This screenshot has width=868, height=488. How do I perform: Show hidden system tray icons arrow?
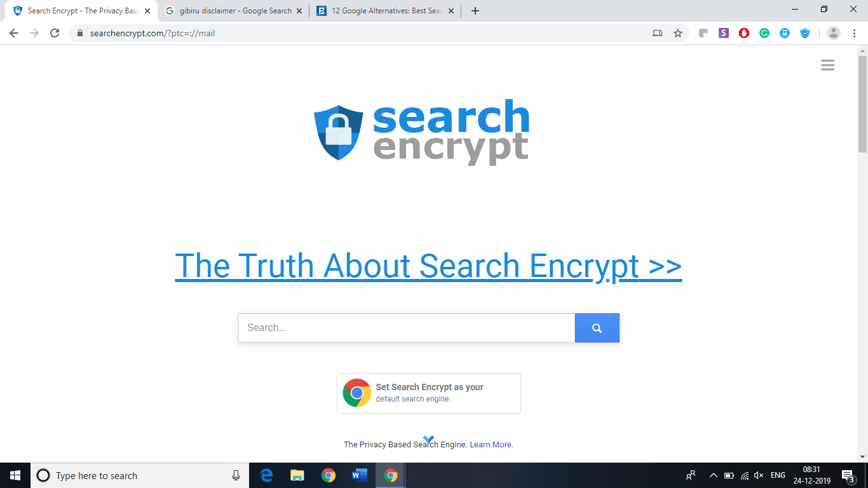(713, 475)
